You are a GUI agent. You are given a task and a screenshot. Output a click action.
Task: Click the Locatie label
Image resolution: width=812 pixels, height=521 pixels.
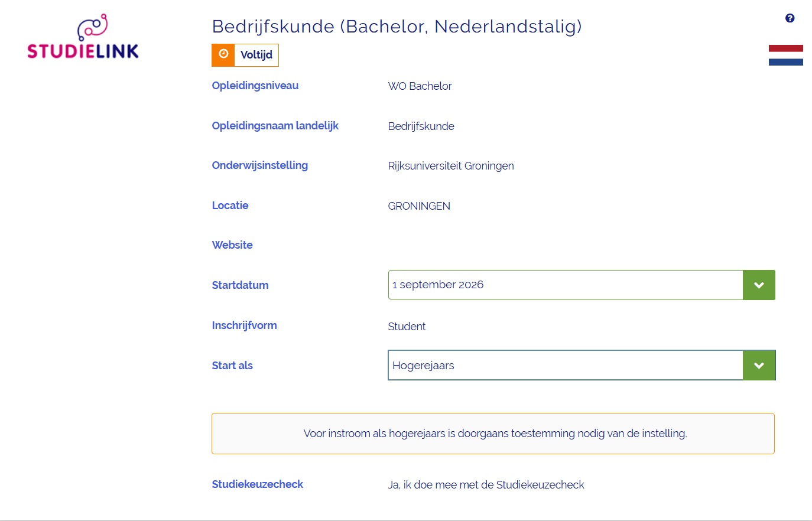click(x=230, y=205)
